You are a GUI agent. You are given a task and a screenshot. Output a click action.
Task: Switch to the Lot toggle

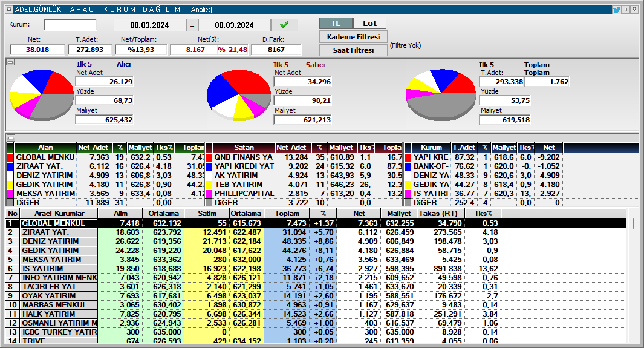[x=369, y=24]
